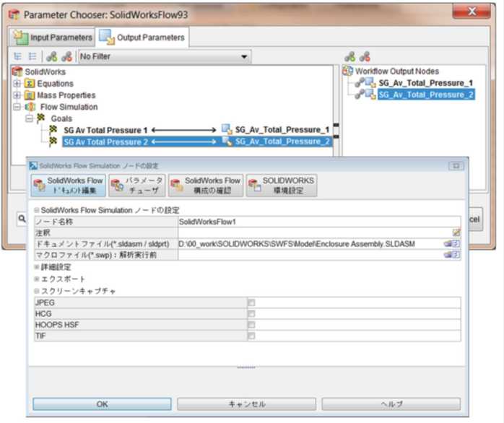
Task: Select the Flow Simulation tree item
Action: pos(69,107)
